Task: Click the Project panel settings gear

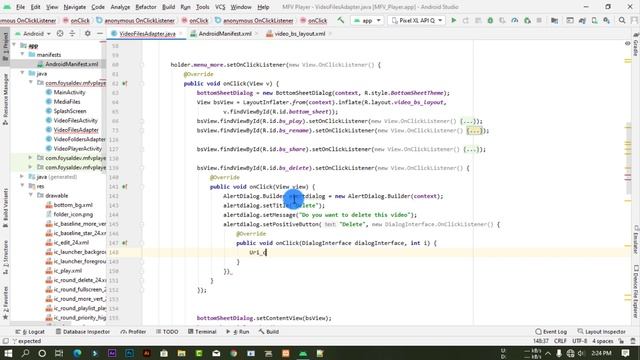Action: point(87,33)
